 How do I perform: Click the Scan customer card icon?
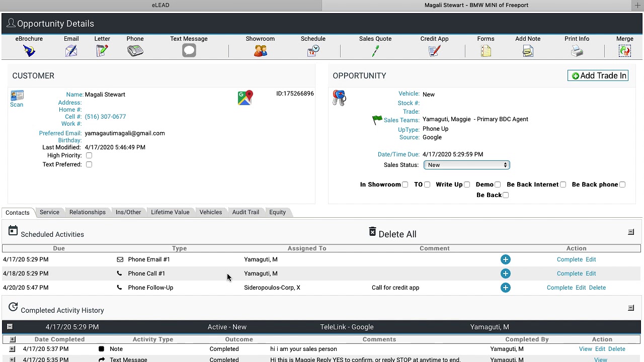click(17, 96)
